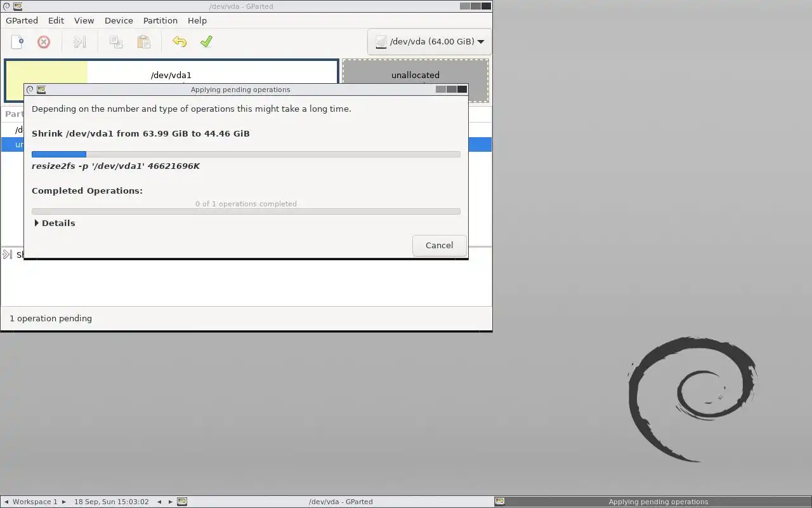Viewport: 812px width, 508px height.
Task: Click the Debian swirl icon in the dialog title bar
Action: point(30,90)
